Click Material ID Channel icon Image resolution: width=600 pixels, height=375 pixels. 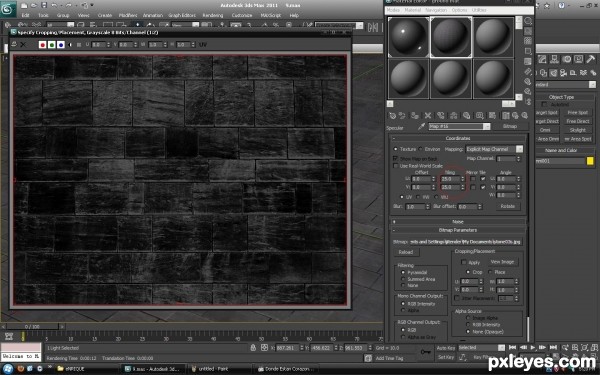[x=479, y=115]
